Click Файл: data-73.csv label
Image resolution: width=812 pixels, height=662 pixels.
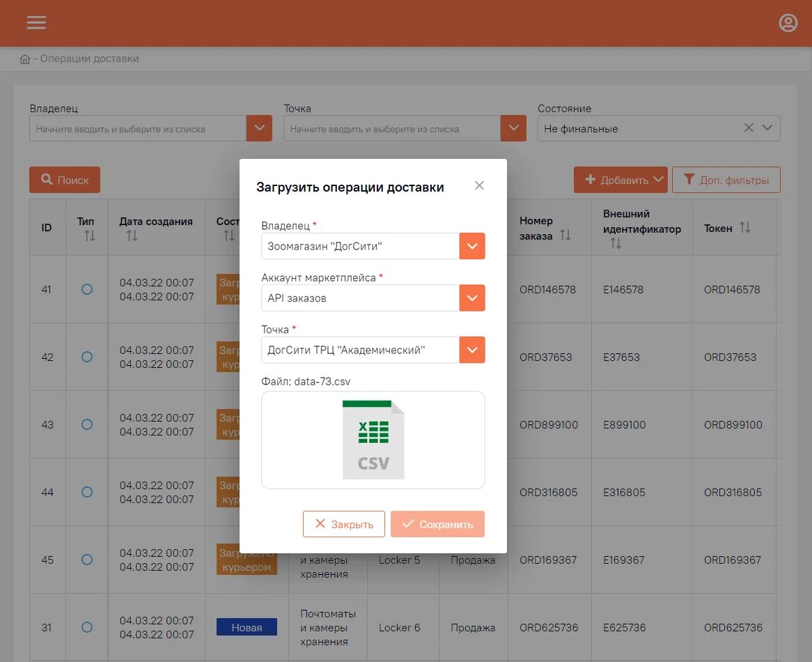pos(306,382)
